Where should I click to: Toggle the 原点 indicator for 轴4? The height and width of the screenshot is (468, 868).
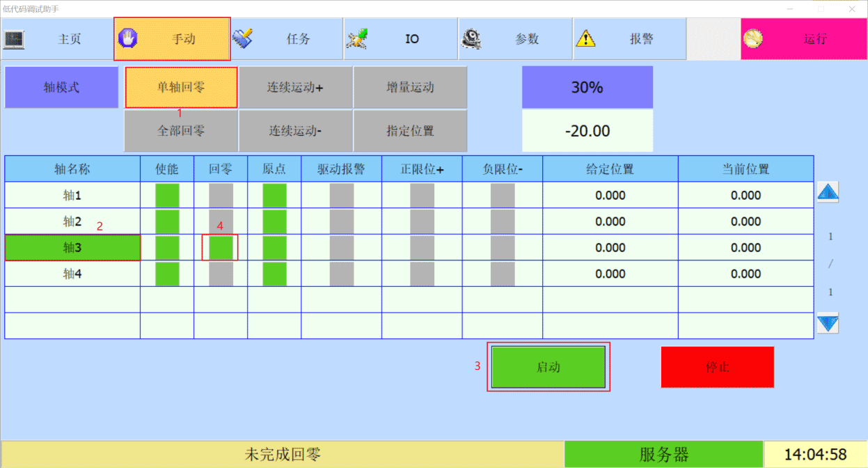274,274
